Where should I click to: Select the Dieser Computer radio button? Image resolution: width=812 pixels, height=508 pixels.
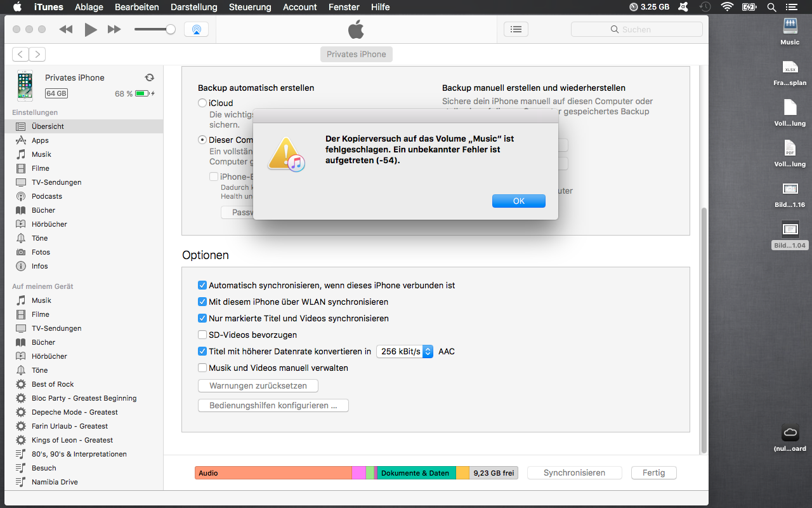202,140
